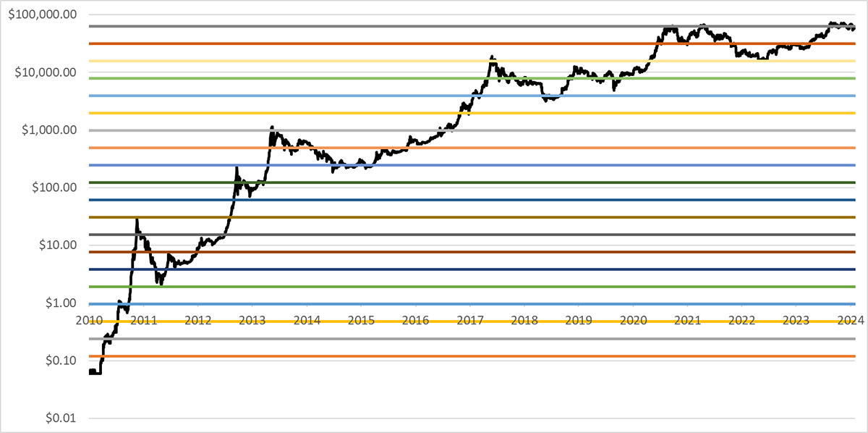
Task: Click the 2016 year label on the x-axis
Action: (x=415, y=319)
